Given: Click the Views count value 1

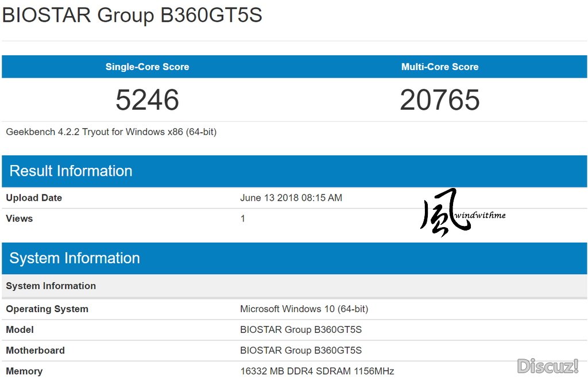Looking at the screenshot, I should pyautogui.click(x=243, y=218).
